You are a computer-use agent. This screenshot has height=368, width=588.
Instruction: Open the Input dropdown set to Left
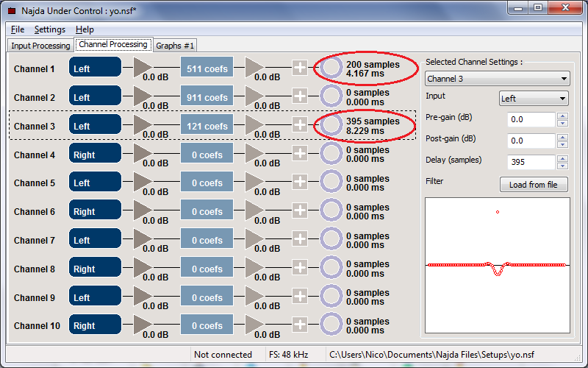coord(534,99)
